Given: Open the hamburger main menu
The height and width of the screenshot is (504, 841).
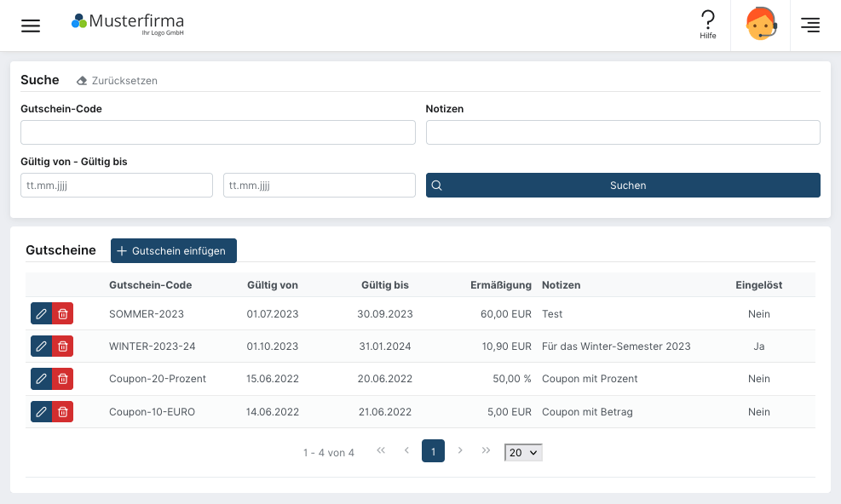Looking at the screenshot, I should click(31, 26).
